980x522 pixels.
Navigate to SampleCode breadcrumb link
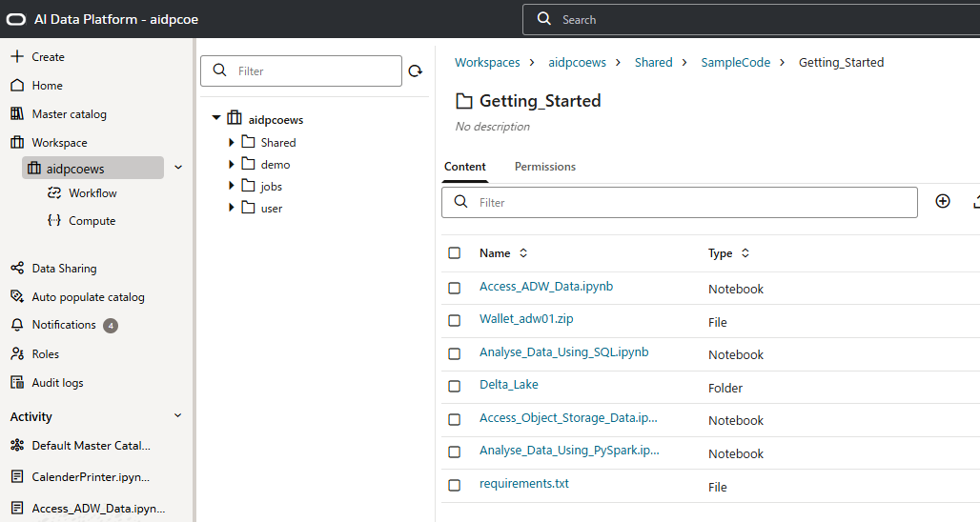coord(735,63)
